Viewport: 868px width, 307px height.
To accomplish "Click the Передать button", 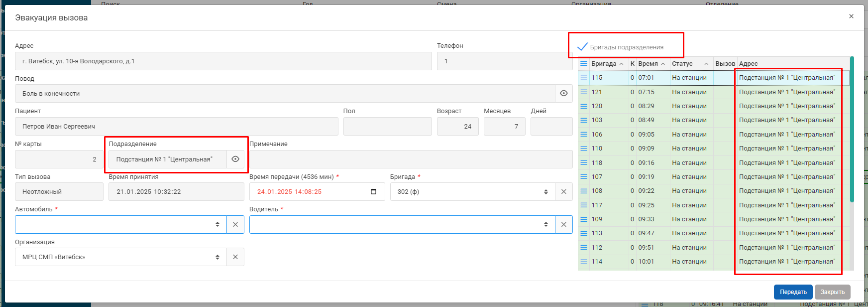I will [793, 292].
